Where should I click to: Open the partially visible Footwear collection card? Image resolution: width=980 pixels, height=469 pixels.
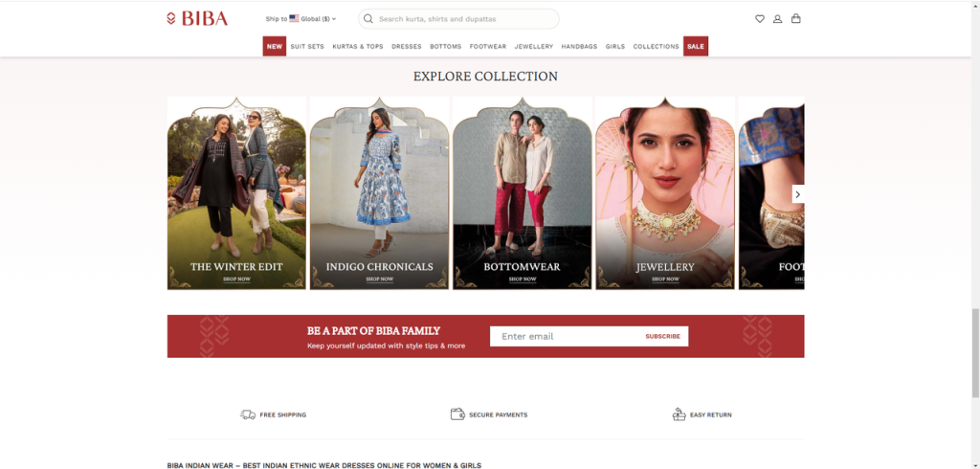click(771, 193)
